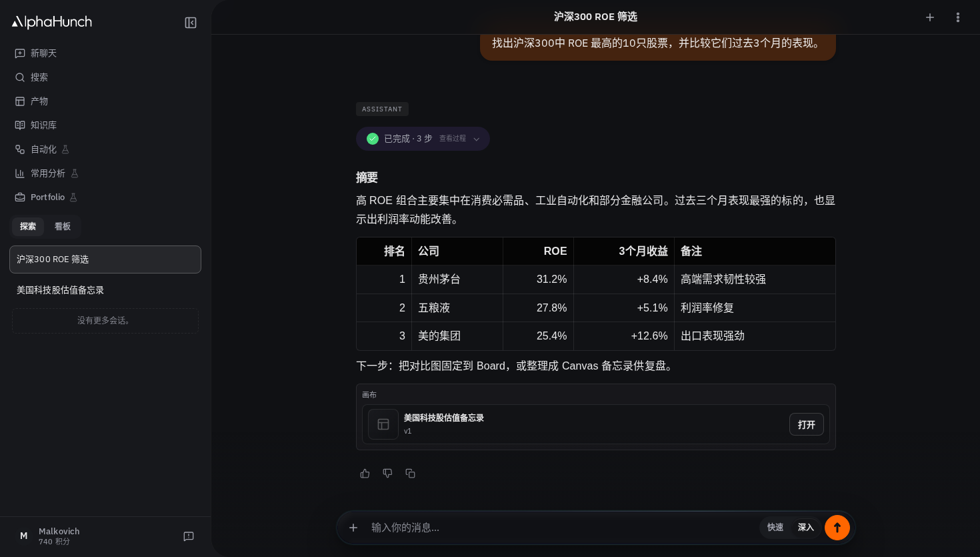
Task: Copy the assistant response
Action: [x=410, y=474]
